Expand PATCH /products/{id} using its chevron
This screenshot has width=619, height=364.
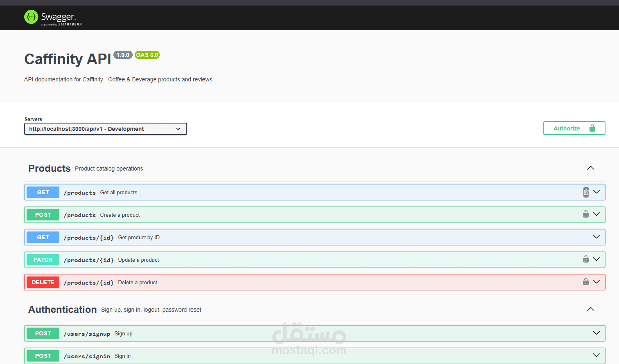click(x=596, y=259)
